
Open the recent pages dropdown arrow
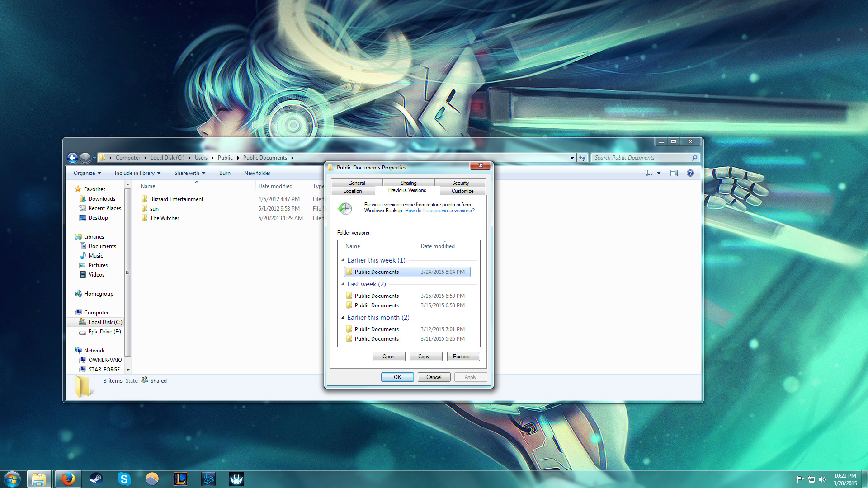click(x=94, y=158)
